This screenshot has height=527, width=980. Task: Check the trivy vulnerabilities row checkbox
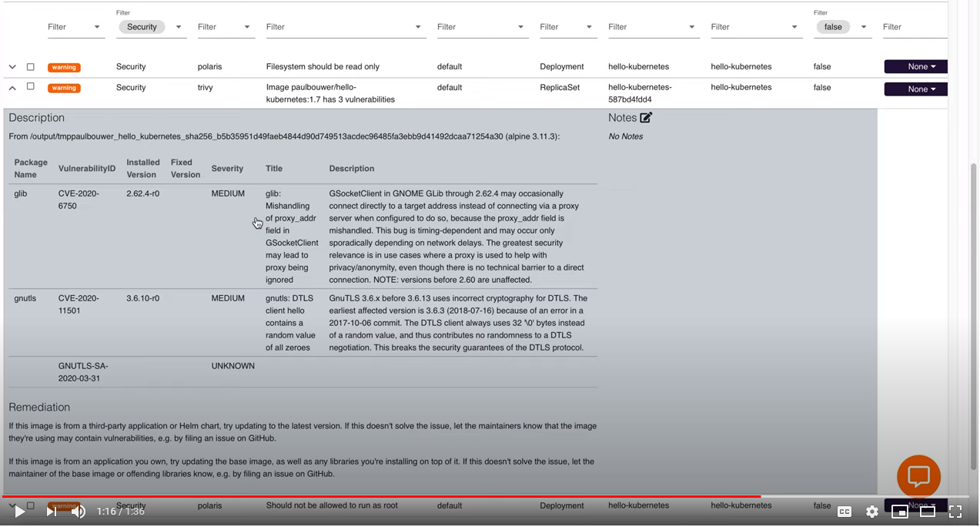(31, 87)
